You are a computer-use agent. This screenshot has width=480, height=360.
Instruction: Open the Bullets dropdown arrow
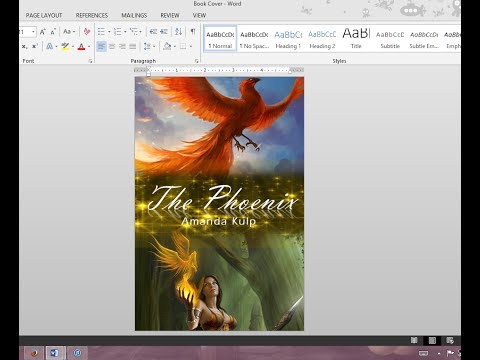point(109,32)
